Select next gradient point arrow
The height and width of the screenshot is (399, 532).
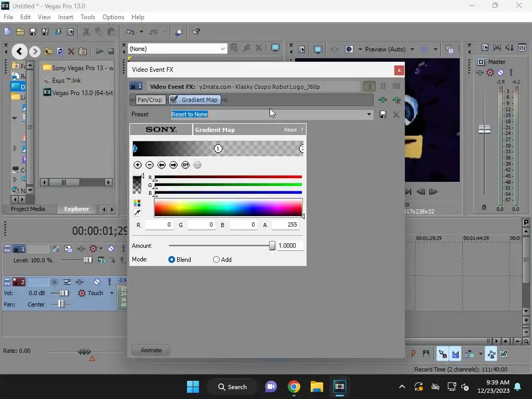click(x=174, y=165)
